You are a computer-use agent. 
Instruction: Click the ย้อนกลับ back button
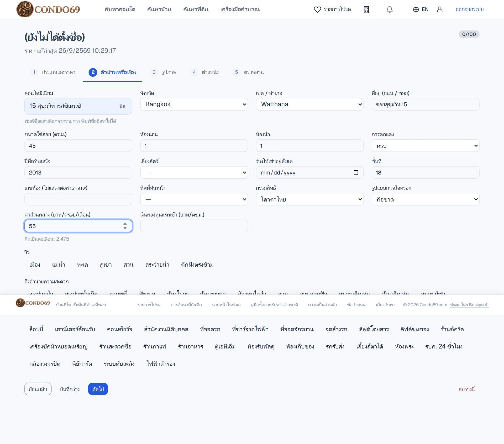click(38, 389)
